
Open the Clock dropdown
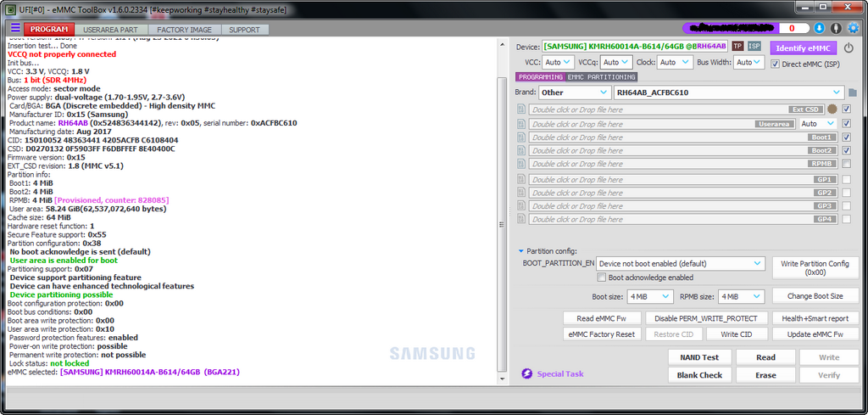click(x=676, y=63)
